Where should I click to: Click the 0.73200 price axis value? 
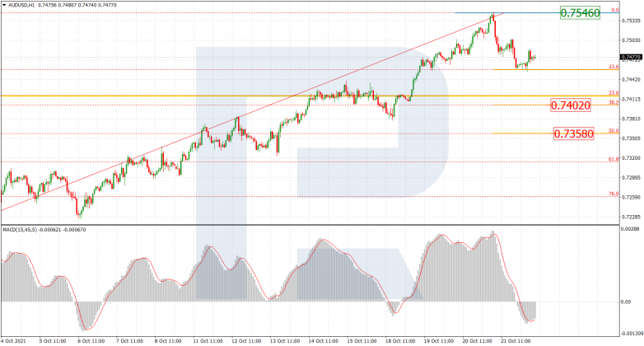632,158
